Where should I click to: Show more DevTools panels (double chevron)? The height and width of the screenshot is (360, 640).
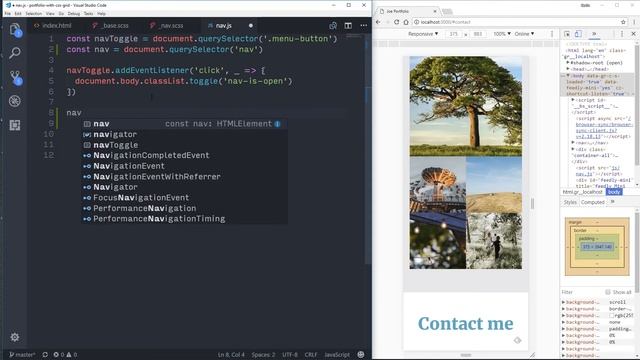[x=594, y=34]
